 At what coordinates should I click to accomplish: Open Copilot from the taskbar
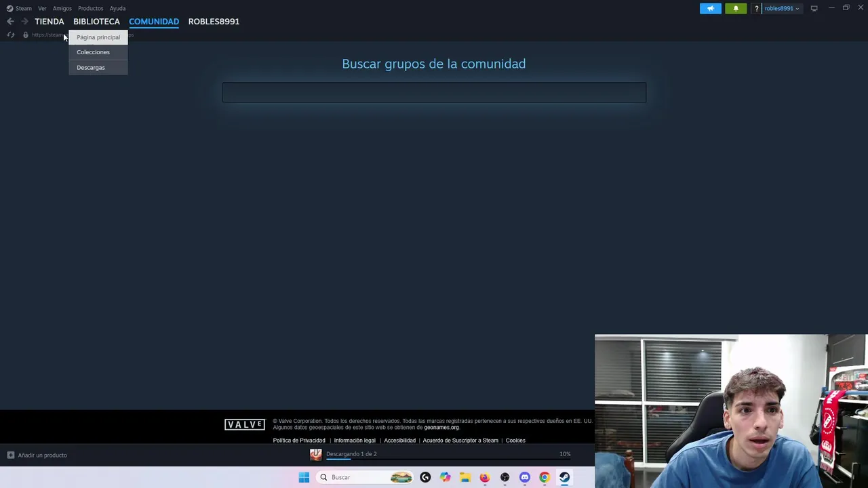click(445, 477)
